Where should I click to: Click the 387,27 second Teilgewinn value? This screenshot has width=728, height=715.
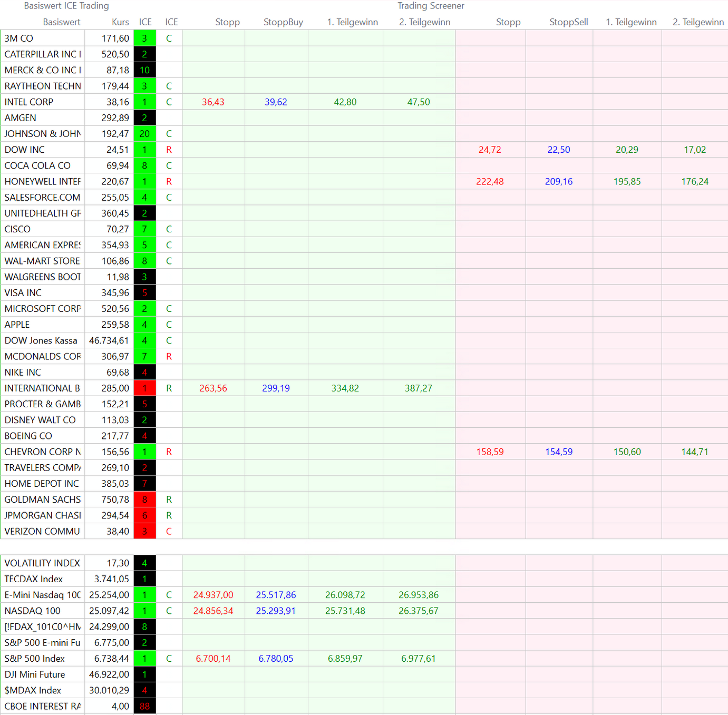tap(419, 388)
